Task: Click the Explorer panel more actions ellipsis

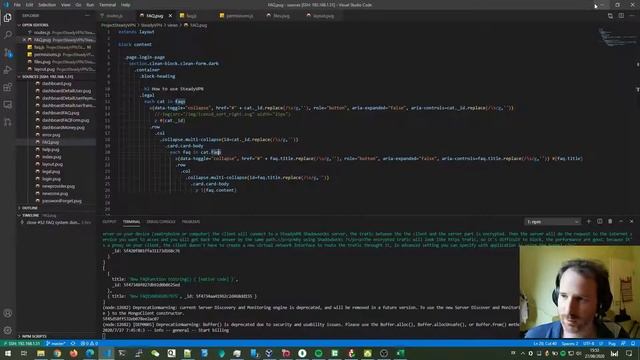Action: 87,16
